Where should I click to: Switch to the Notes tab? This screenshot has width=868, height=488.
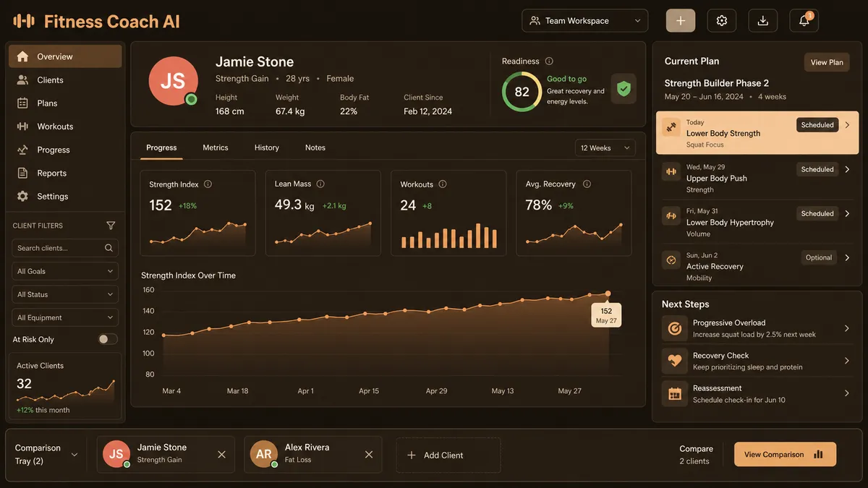coord(315,147)
